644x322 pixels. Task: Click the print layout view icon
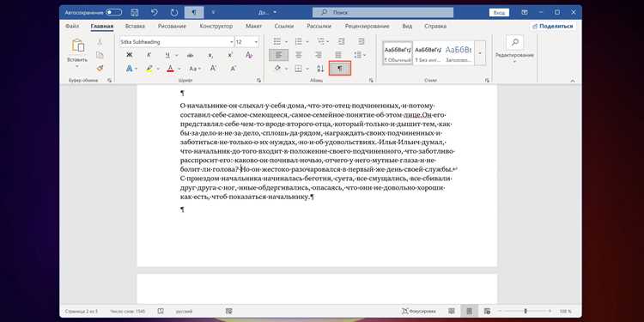(x=470, y=312)
